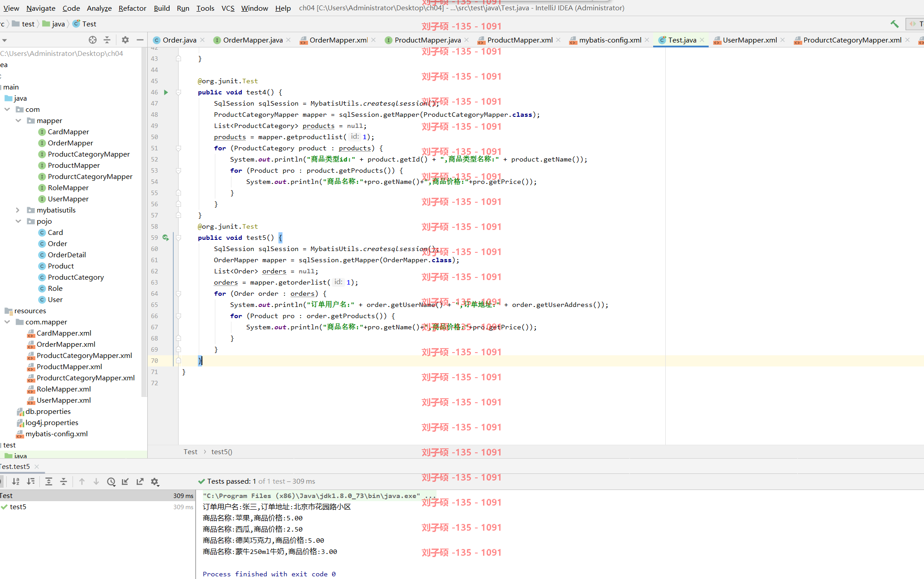Click the java breadcrumb in navigation bar

point(54,24)
